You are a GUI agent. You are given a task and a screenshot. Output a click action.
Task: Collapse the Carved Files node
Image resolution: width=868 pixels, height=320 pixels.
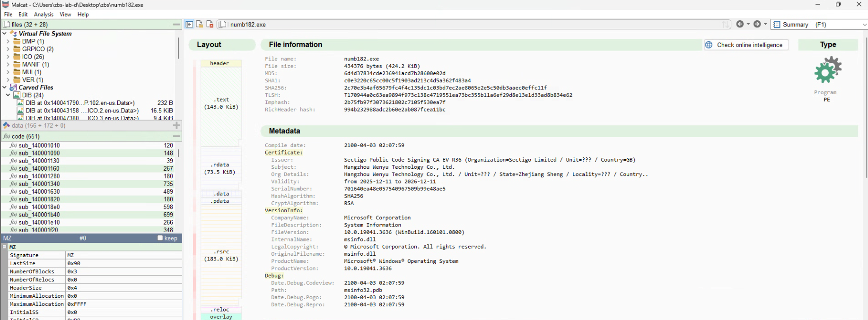tap(4, 87)
